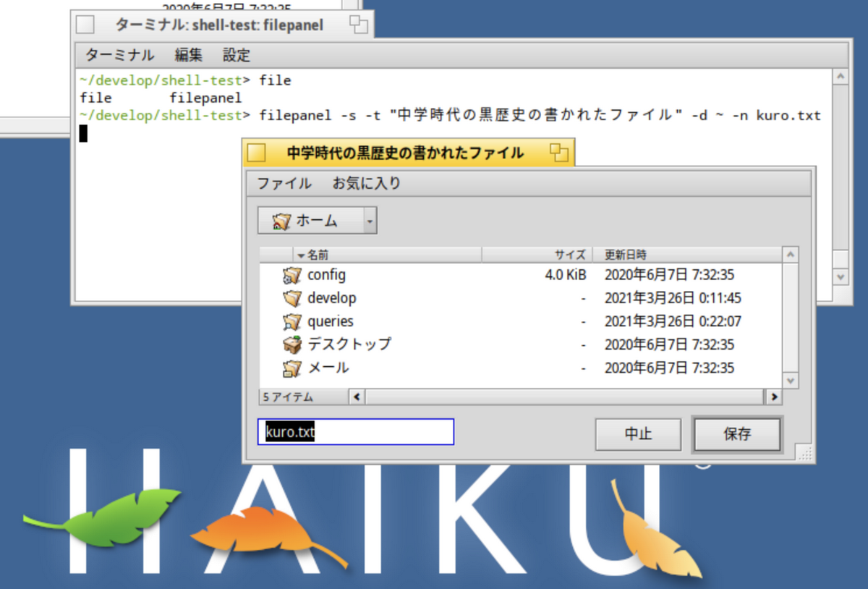
Task: Click the 保存 button
Action: [737, 434]
